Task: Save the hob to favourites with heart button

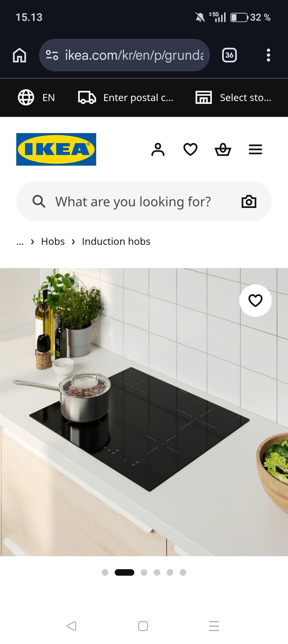Action: point(255,300)
